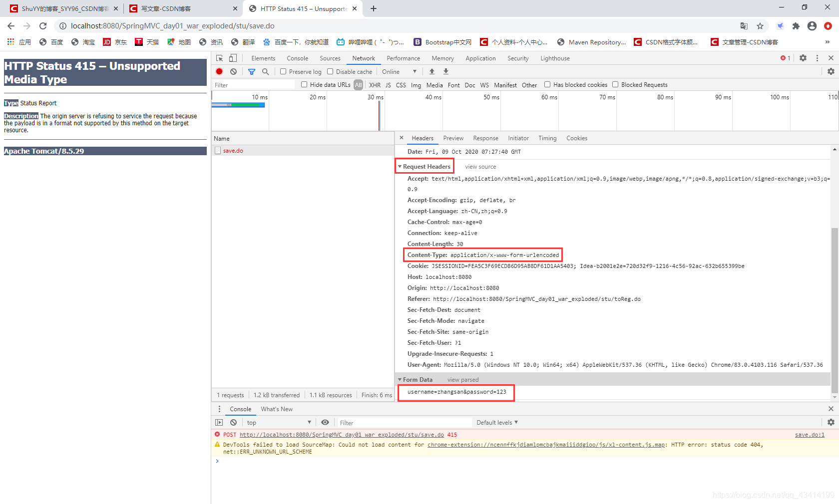Enable Preserve log checkbox
This screenshot has height=504, width=839.
coord(283,72)
